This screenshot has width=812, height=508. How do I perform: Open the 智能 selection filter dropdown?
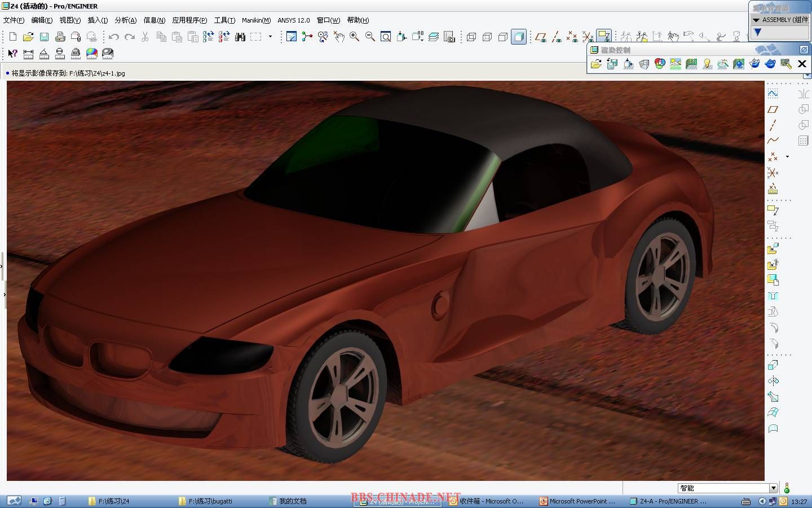point(773,488)
